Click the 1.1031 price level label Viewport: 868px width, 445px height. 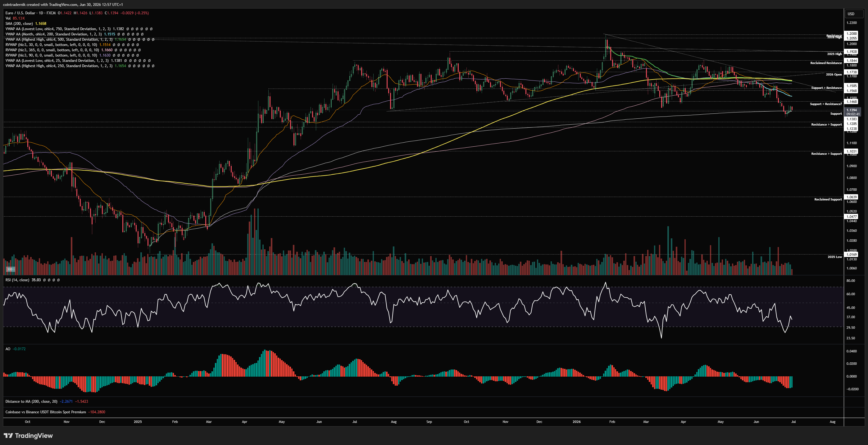852,151
